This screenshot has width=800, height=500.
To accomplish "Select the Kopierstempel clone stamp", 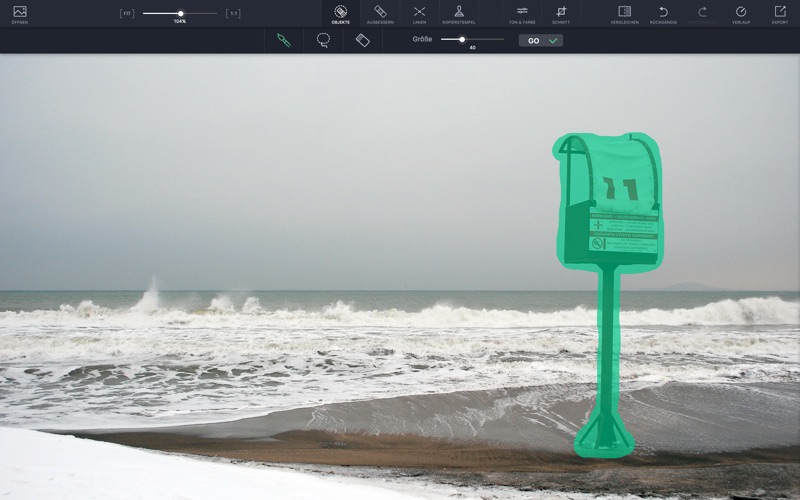I will (459, 14).
